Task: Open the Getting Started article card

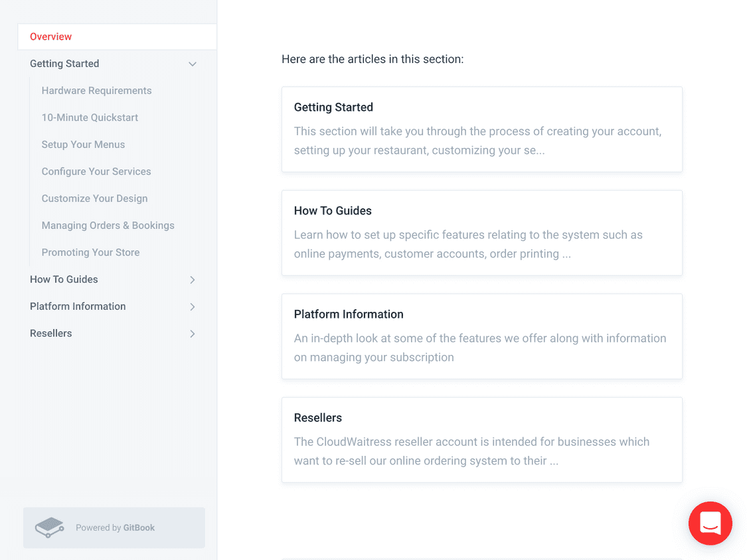Action: [481, 129]
